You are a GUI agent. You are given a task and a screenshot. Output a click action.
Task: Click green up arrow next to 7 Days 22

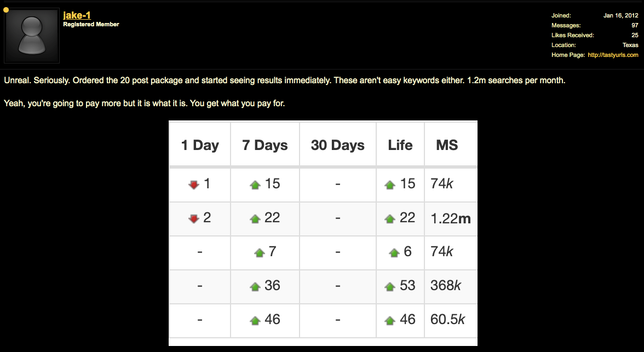(x=255, y=219)
